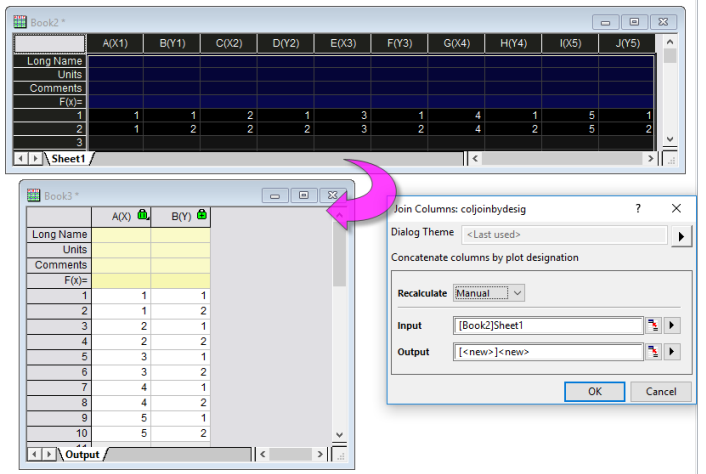Click green lock icon on column B(Y)
The height and width of the screenshot is (474, 706).
[202, 214]
